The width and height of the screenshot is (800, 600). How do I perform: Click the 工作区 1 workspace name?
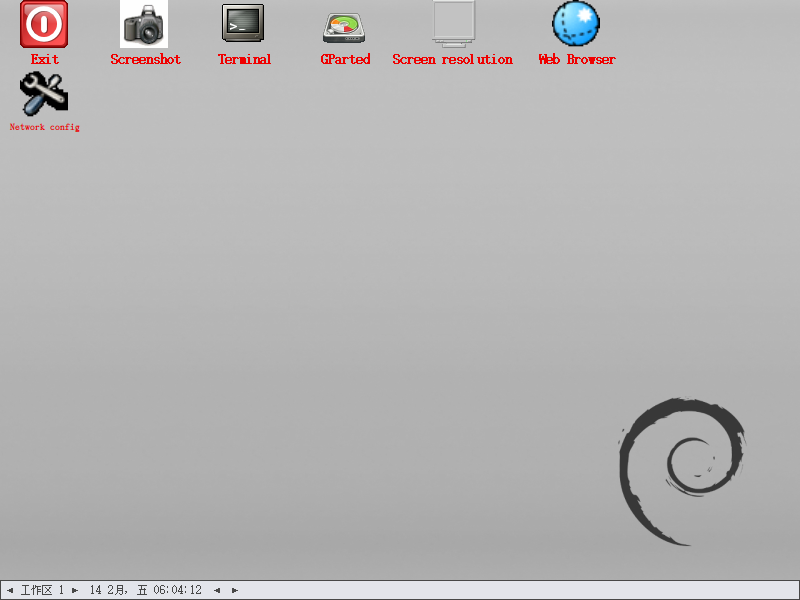(x=42, y=590)
